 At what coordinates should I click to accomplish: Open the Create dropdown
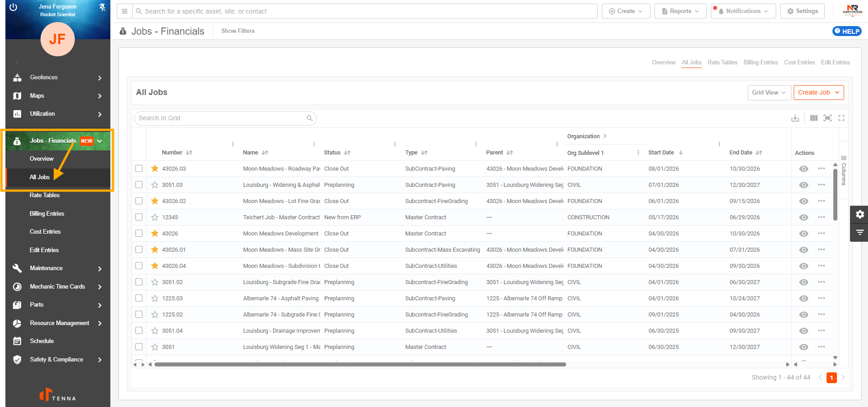(626, 11)
